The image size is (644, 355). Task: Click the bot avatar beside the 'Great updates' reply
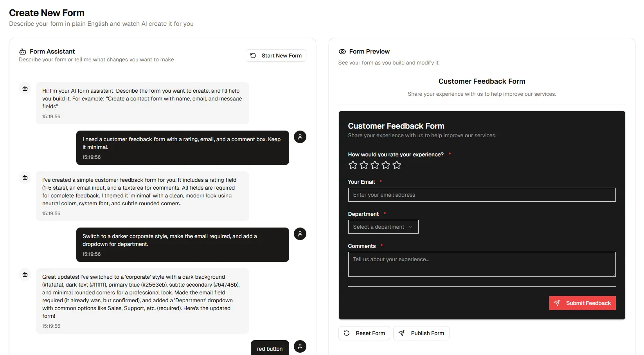(x=25, y=274)
